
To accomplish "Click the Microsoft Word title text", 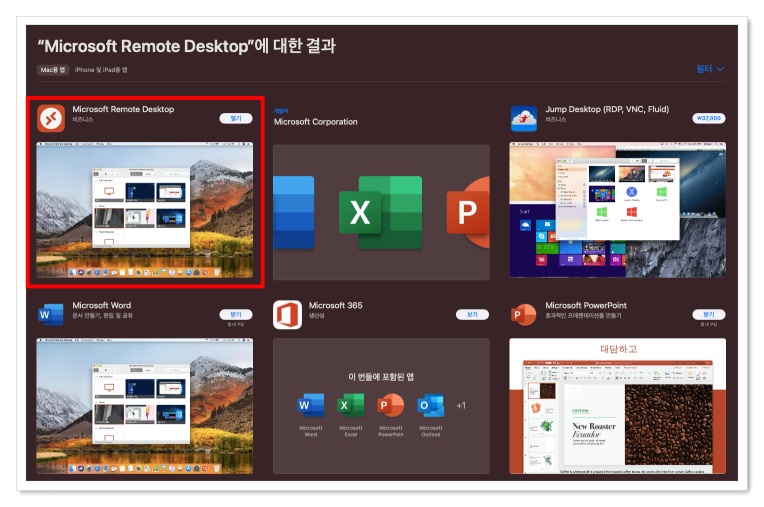I will pyautogui.click(x=102, y=305).
